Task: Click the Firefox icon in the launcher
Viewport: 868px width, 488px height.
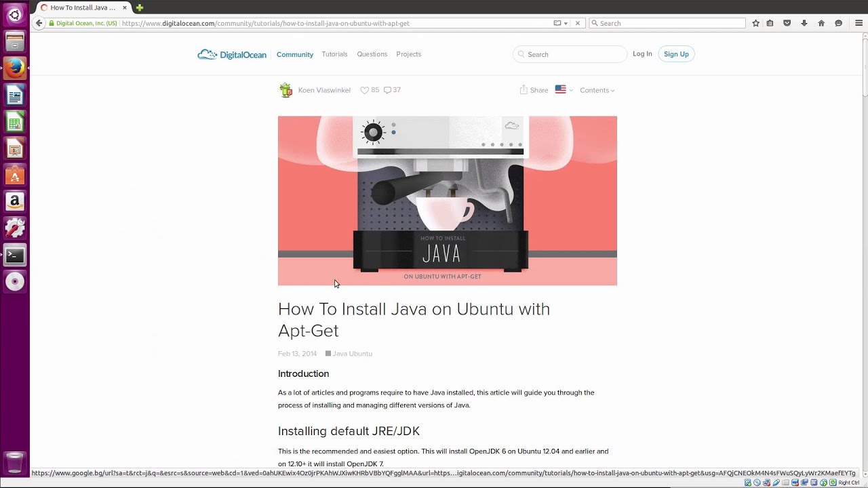Action: click(14, 68)
